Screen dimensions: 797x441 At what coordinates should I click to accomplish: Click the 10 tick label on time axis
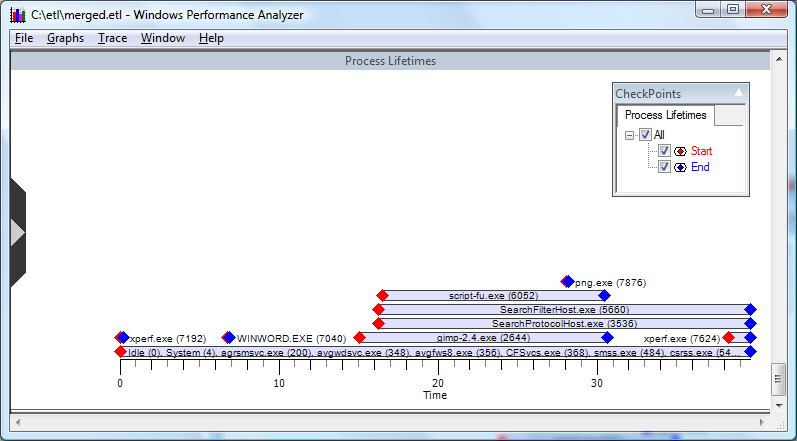tap(279, 384)
